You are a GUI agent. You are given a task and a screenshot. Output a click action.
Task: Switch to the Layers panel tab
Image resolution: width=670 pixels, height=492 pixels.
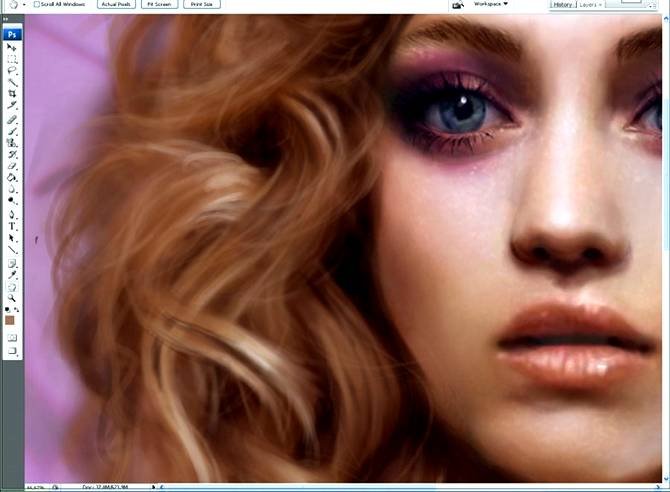point(588,4)
